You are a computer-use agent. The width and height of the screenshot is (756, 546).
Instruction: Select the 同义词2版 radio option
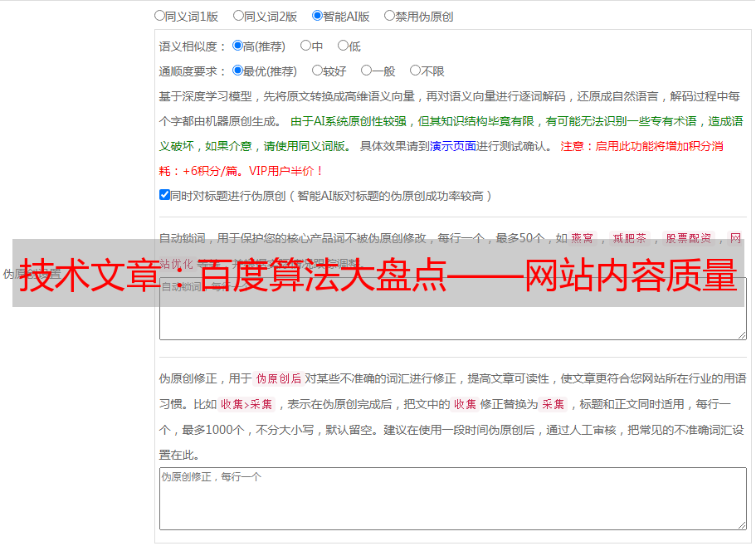point(239,16)
